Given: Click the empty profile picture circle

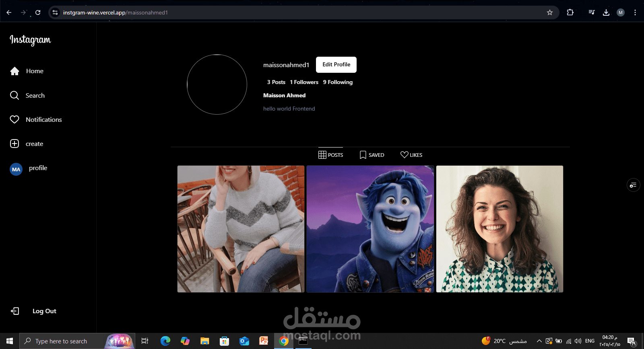Looking at the screenshot, I should pyautogui.click(x=217, y=84).
